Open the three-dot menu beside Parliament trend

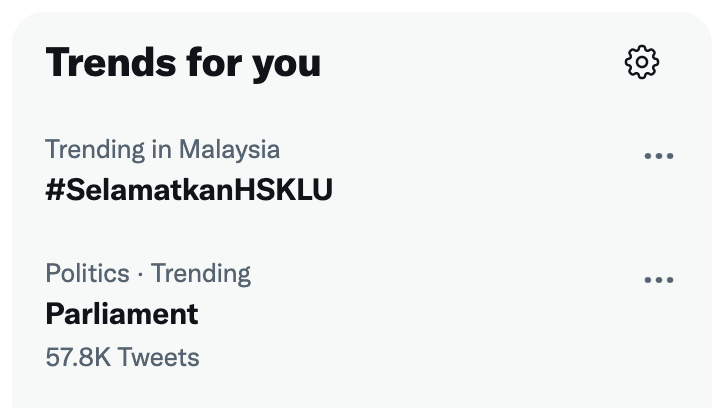click(658, 280)
